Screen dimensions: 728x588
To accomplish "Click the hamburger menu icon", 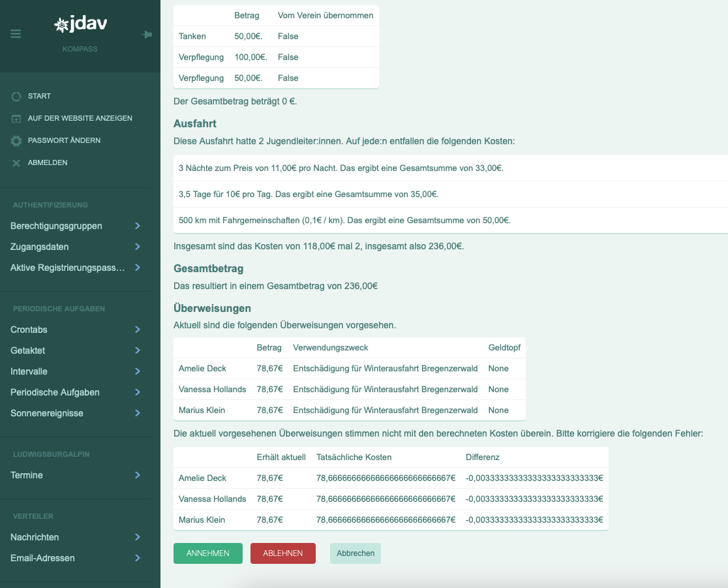I will tap(16, 34).
